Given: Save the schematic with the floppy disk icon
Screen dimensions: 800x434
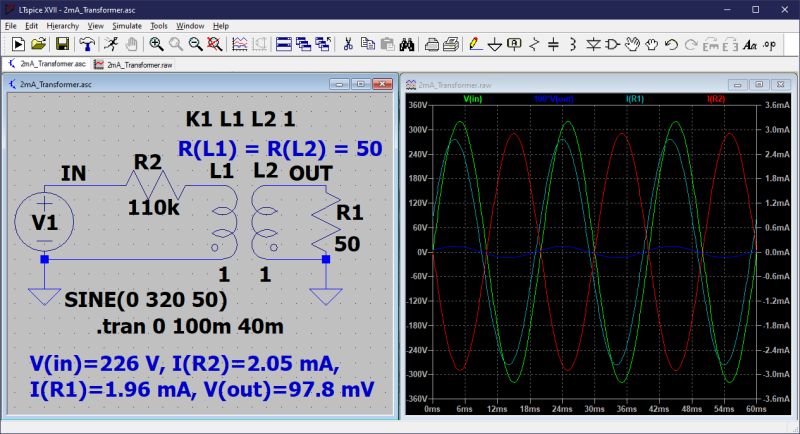Looking at the screenshot, I should pyautogui.click(x=62, y=44).
